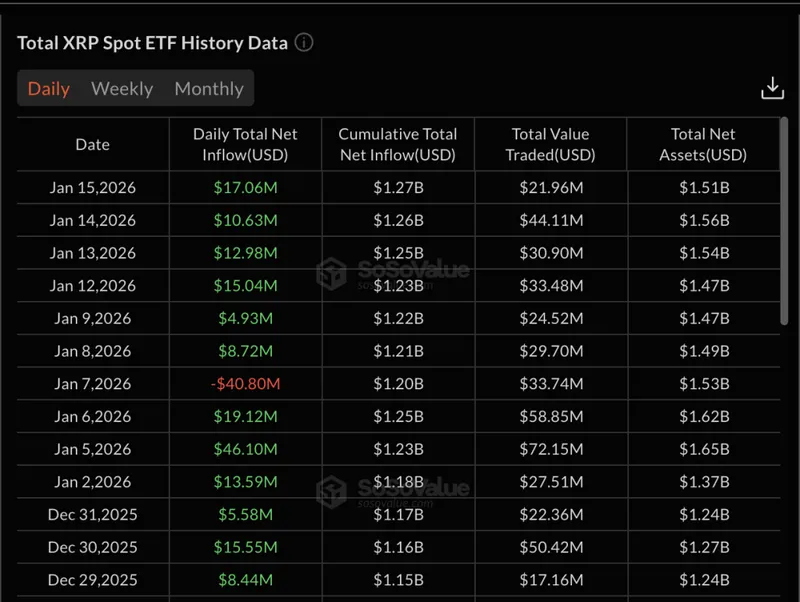
Task: Click the red -$40.80M inflow value
Action: (x=246, y=383)
